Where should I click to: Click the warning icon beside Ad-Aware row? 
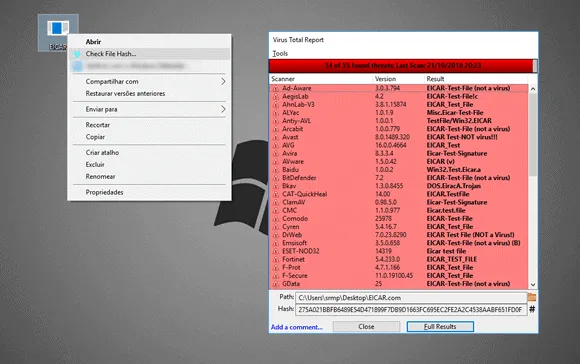tap(276, 88)
